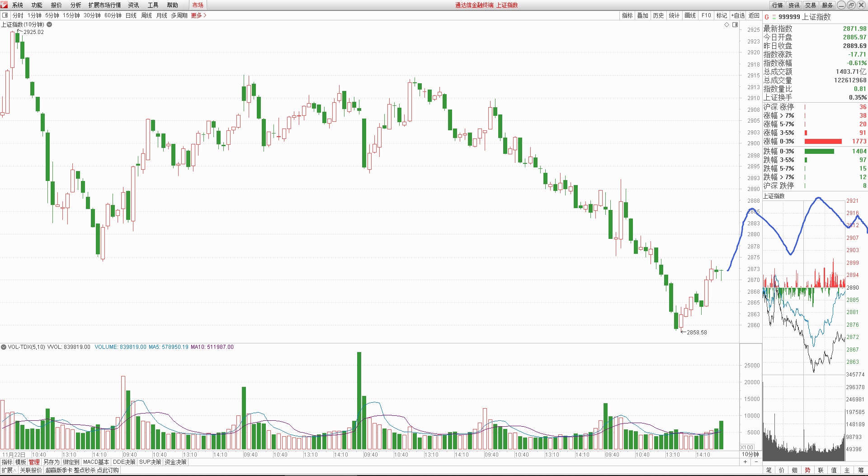This screenshot has width=868, height=476.
Task: Click the red G icon beside stock code
Action: pos(767,17)
